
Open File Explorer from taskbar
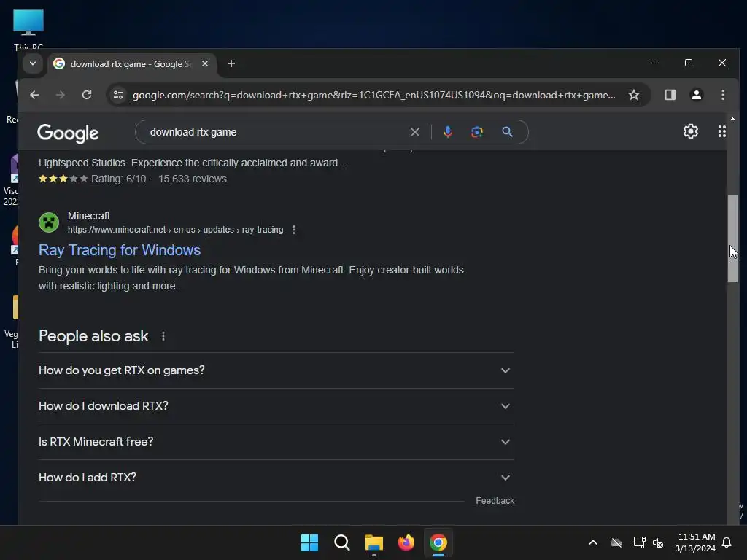tap(374, 542)
